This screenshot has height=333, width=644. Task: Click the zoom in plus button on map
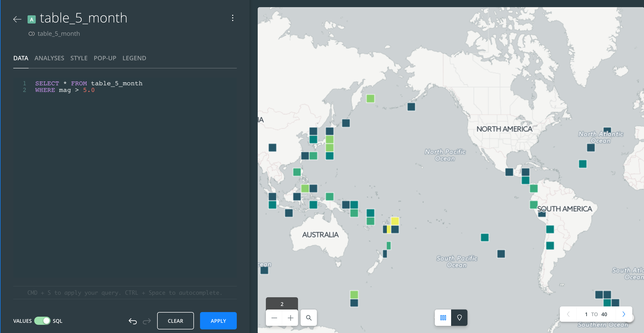click(291, 318)
